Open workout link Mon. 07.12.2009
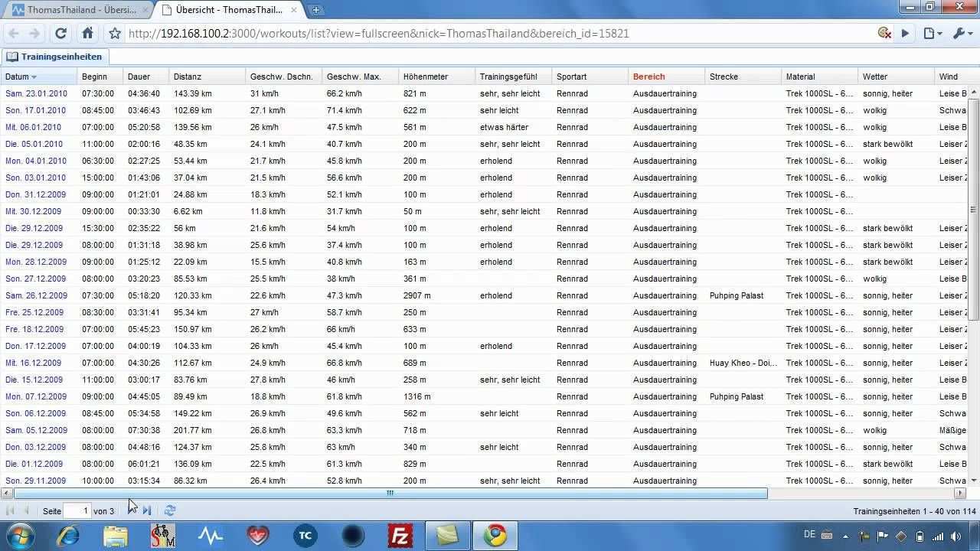 (x=36, y=396)
